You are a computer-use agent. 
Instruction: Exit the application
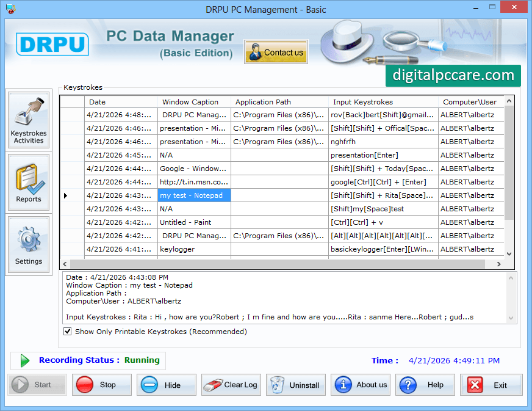[491, 385]
